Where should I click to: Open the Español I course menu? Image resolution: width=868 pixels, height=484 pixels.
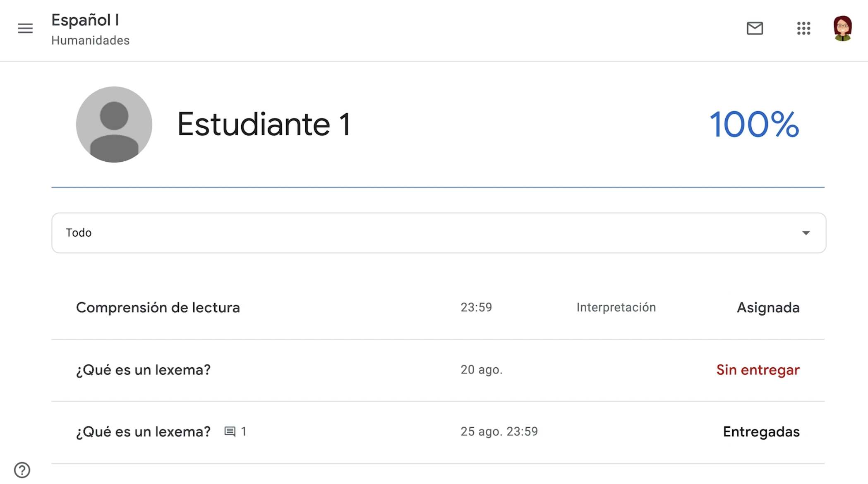click(24, 27)
